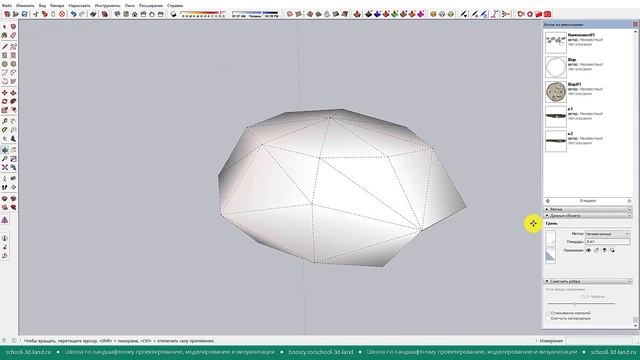
Task: Select the Eraser tool
Action: (x=13, y=36)
